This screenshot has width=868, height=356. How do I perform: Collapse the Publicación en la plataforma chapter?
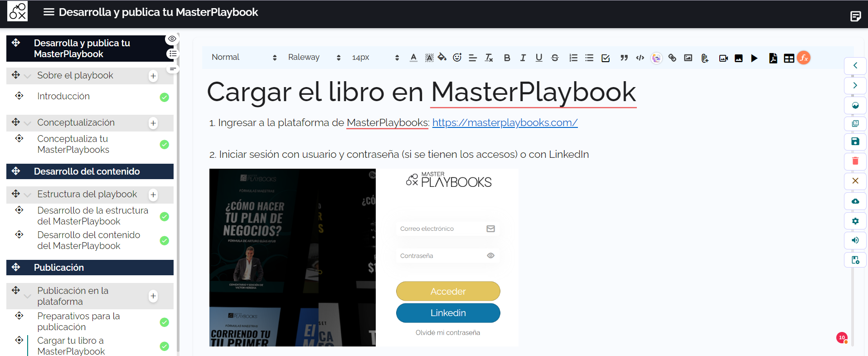[28, 297]
